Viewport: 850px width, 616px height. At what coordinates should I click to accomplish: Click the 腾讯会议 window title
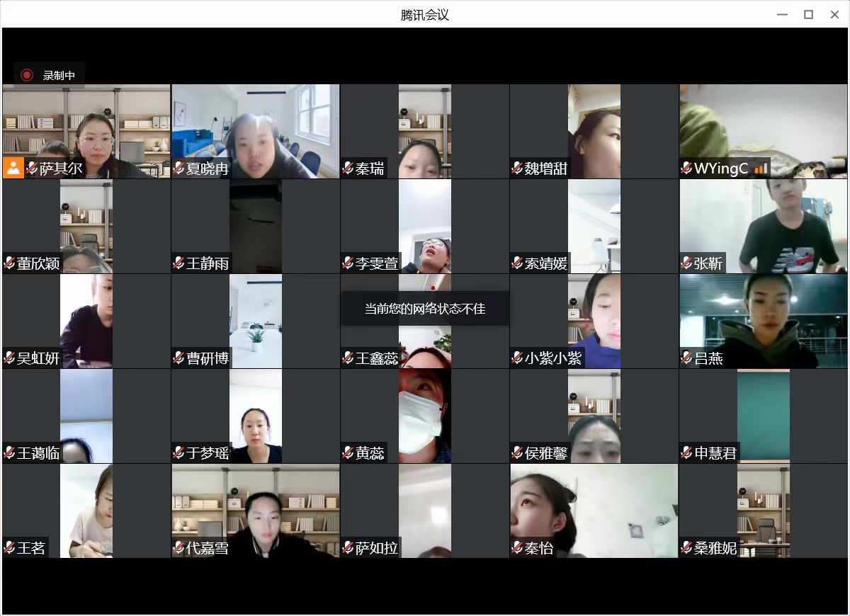click(x=425, y=15)
